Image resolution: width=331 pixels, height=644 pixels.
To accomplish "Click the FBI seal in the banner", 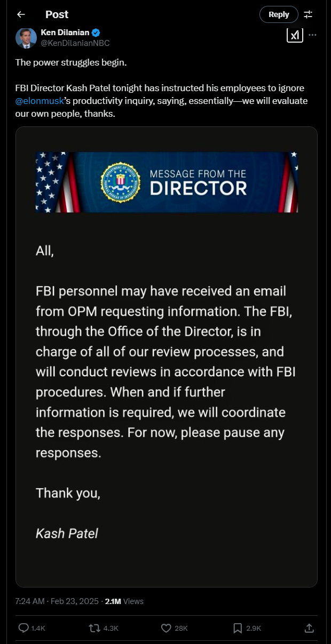I will pos(120,182).
